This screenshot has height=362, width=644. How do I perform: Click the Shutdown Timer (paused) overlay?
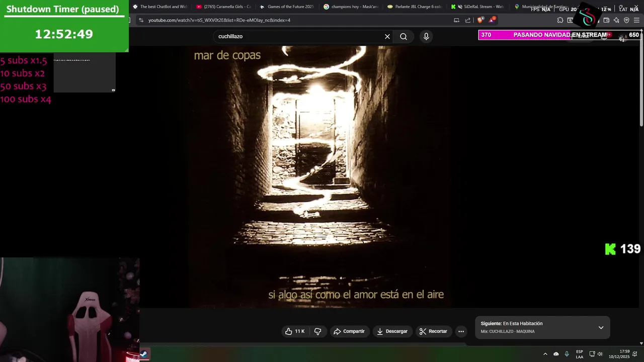point(64,26)
